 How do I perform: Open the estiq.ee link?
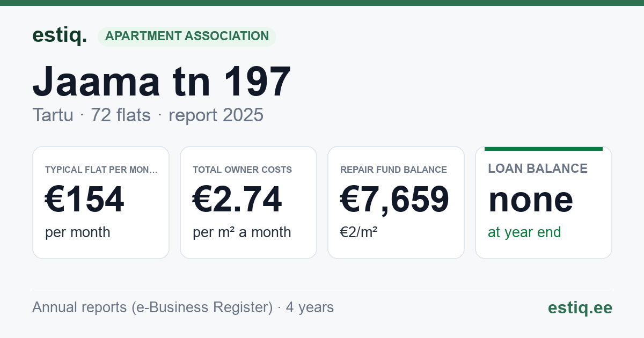point(580,307)
